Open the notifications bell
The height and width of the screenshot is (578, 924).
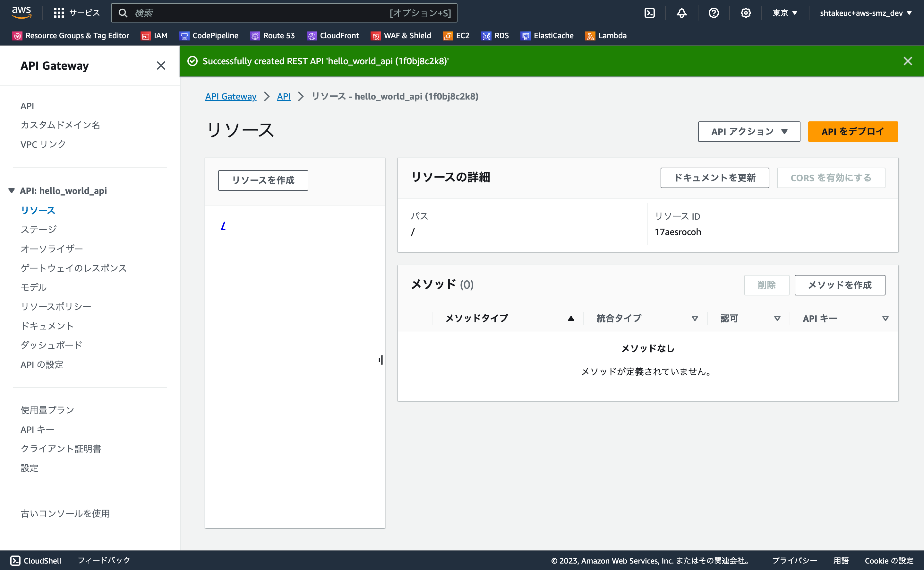tap(681, 13)
